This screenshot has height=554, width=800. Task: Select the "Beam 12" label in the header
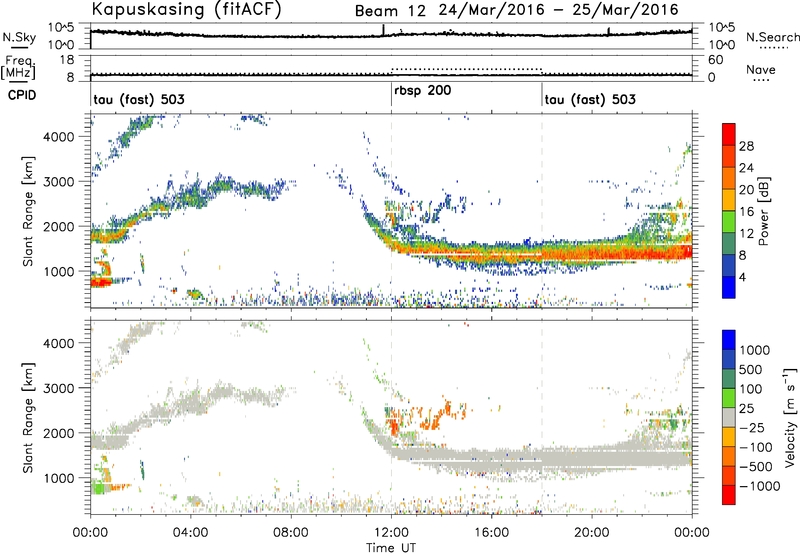(390, 10)
